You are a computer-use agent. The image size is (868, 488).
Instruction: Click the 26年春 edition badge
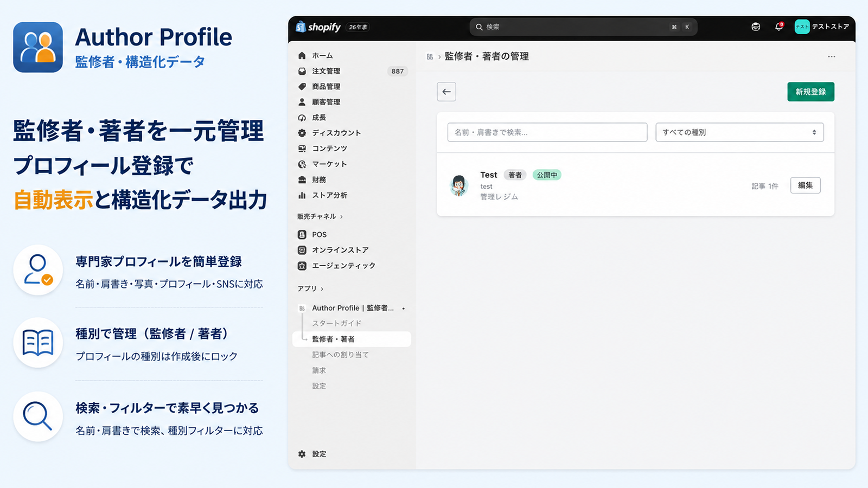pos(358,27)
